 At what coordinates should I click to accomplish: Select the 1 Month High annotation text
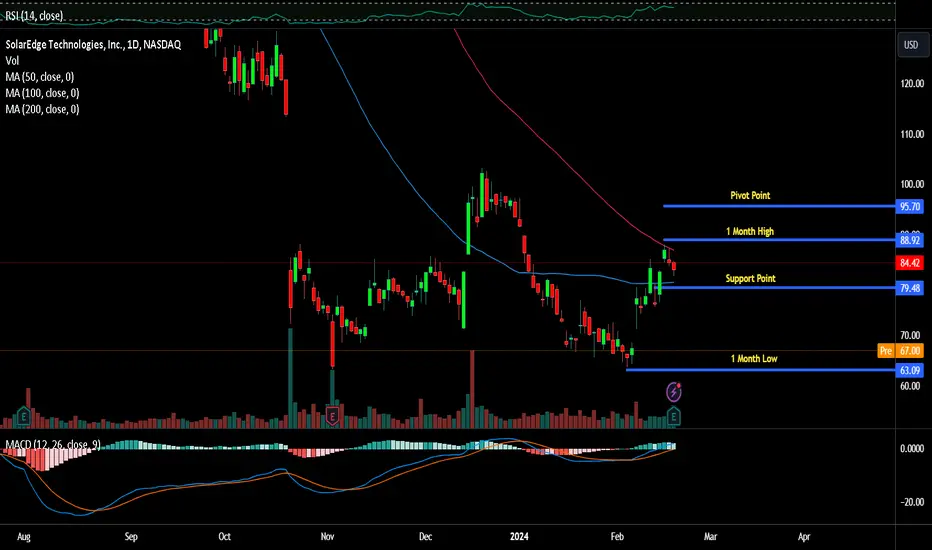coord(750,231)
